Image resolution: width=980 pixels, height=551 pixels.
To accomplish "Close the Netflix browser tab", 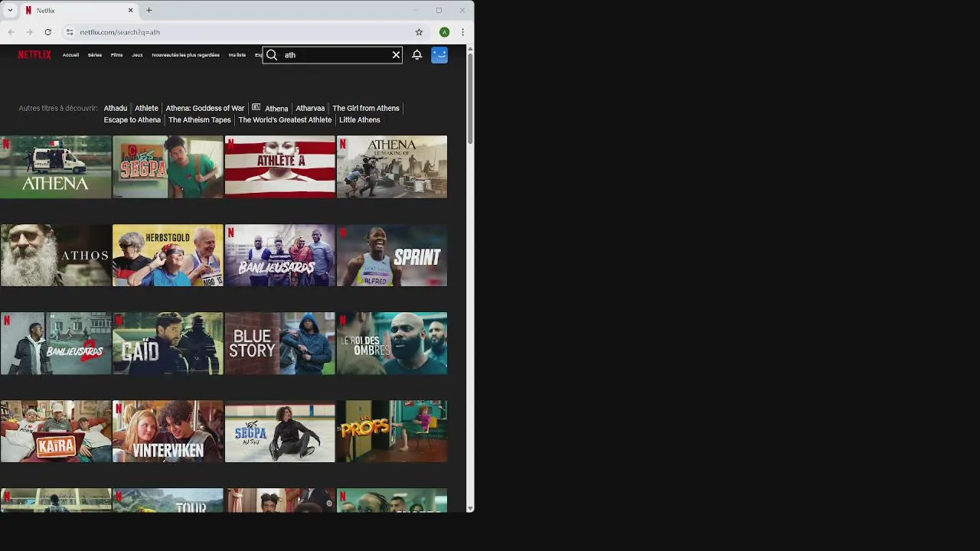I will (x=130, y=11).
